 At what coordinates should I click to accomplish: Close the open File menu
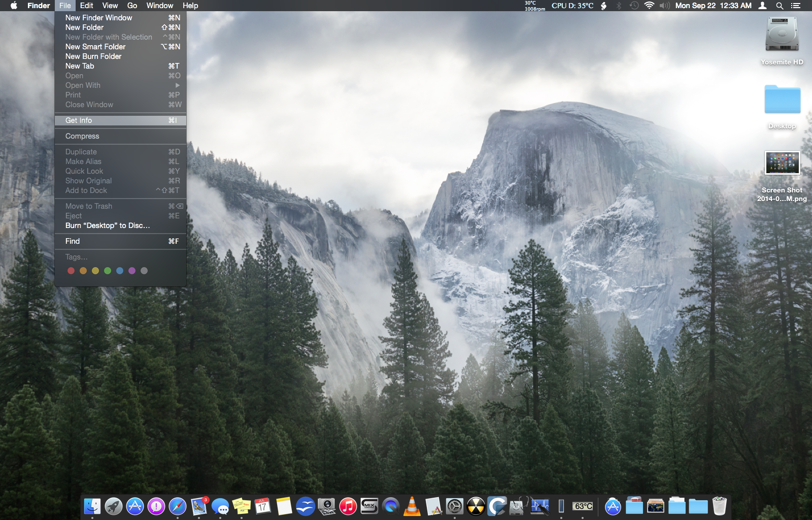tap(65, 6)
